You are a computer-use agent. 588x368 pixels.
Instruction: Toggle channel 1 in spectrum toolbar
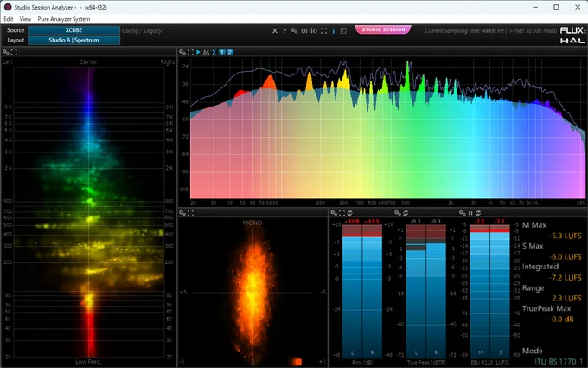click(x=222, y=52)
